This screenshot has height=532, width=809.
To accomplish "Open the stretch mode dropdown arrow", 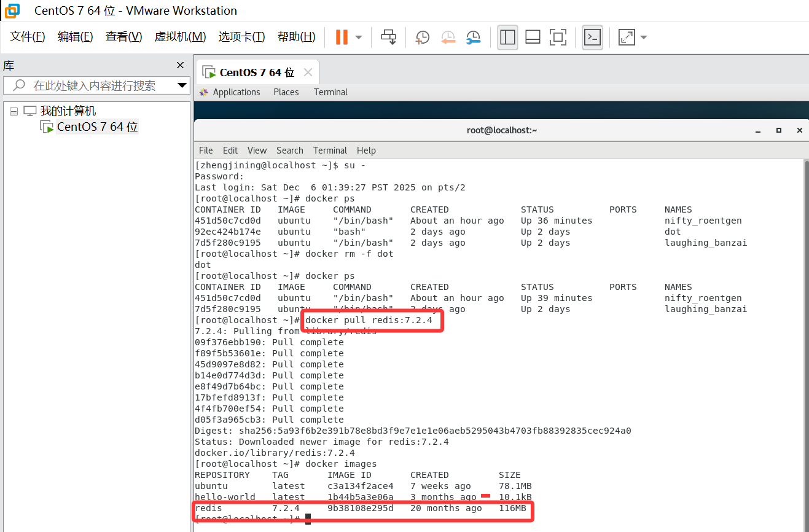I will click(643, 37).
